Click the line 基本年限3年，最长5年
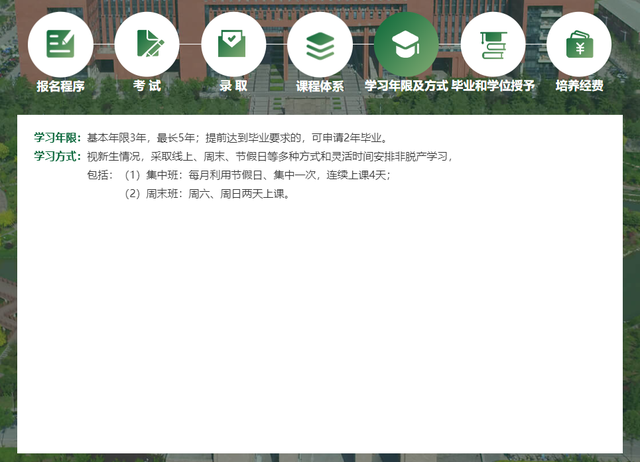The width and height of the screenshot is (640, 462). 238,138
